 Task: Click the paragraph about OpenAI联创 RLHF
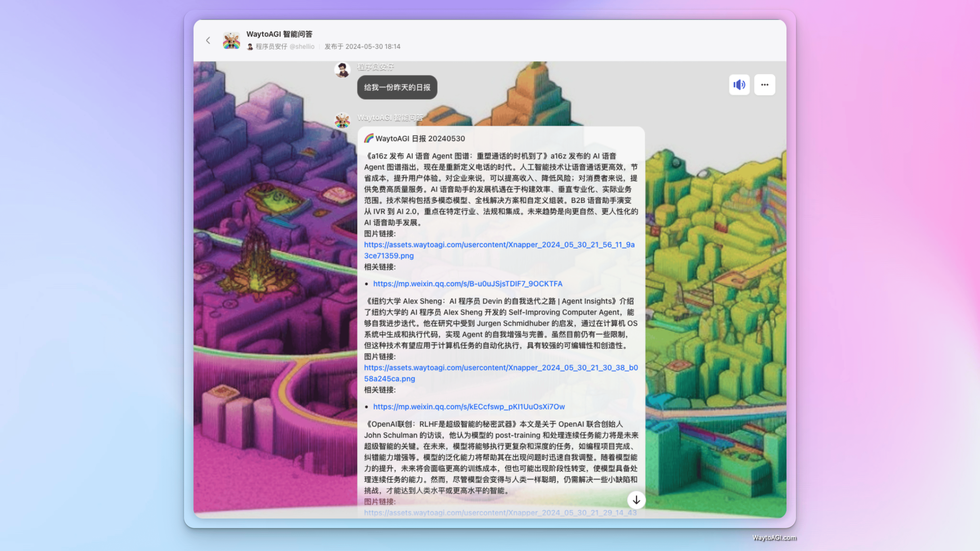(x=501, y=457)
